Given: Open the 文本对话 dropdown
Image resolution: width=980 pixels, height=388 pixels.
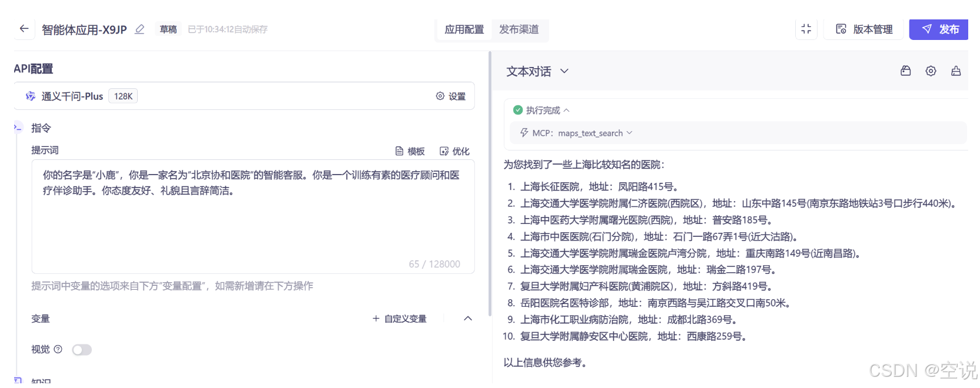Looking at the screenshot, I should coord(537,71).
